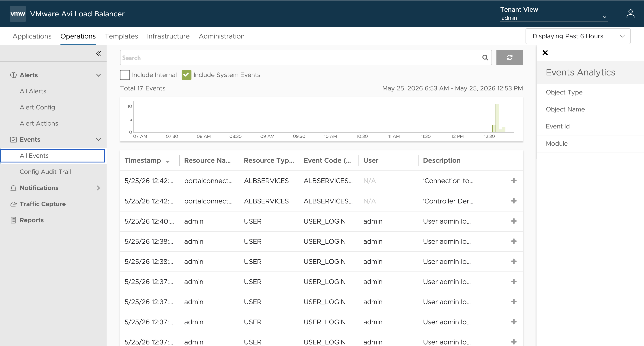Open the Displaying Past 6 Hours dropdown
Image resolution: width=644 pixels, height=346 pixels.
578,36
